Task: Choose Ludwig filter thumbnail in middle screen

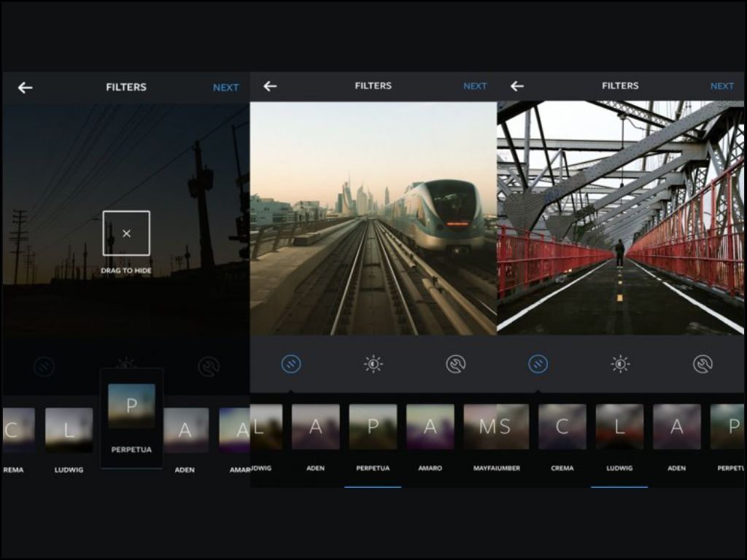Action: [266, 427]
